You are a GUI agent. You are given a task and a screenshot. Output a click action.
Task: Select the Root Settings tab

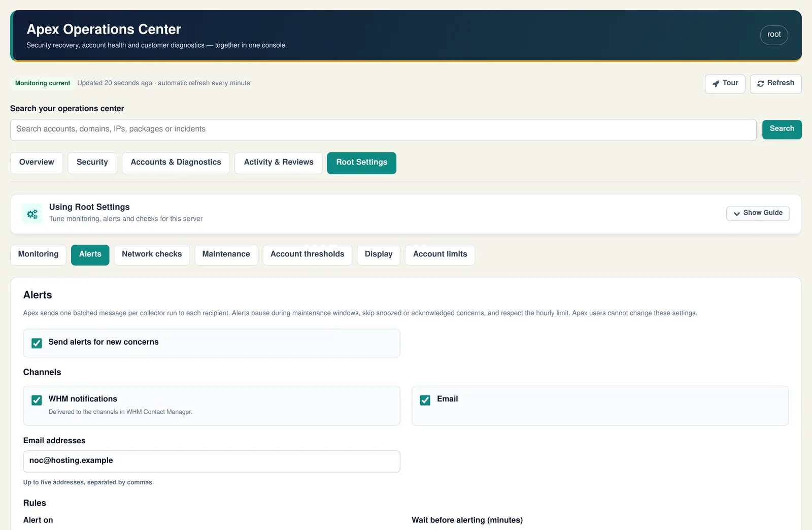click(362, 163)
